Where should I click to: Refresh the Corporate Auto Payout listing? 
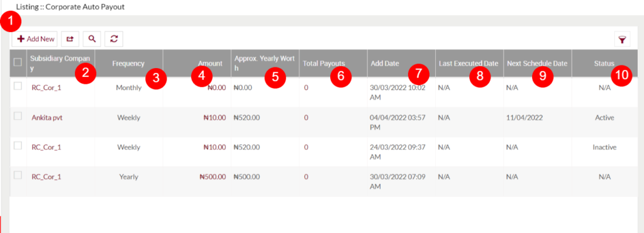(114, 39)
